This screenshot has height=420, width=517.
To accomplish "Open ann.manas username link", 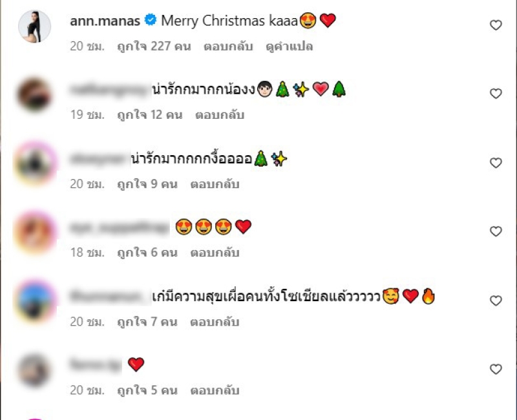I will 105,21.
